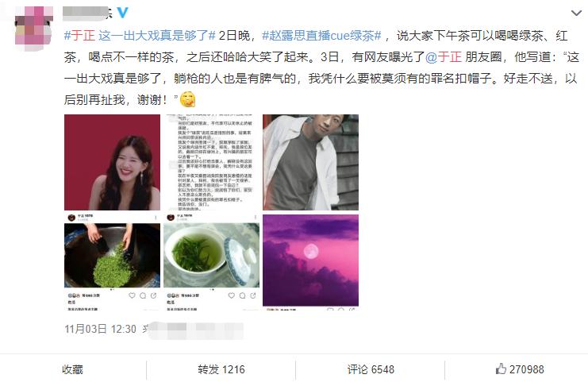View the green tea cup image
The height and width of the screenshot is (386, 588).
point(212,262)
